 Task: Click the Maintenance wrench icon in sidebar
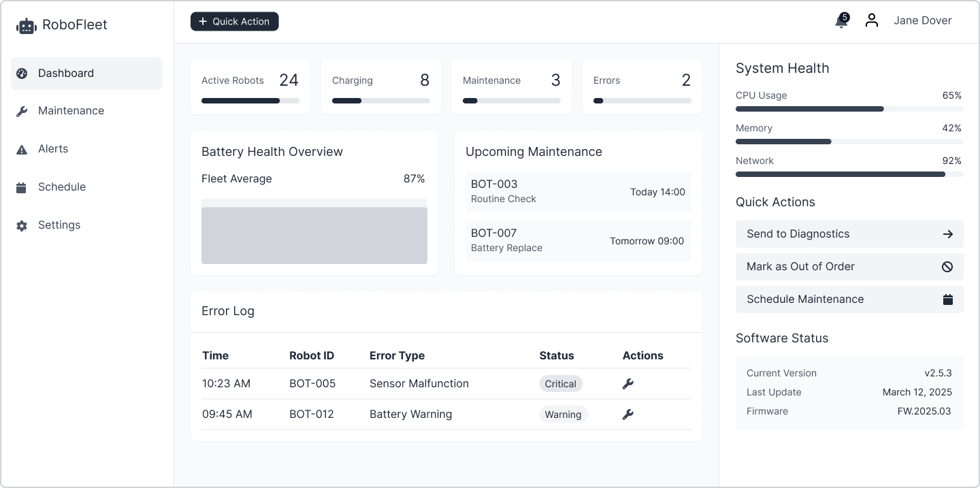coord(22,111)
